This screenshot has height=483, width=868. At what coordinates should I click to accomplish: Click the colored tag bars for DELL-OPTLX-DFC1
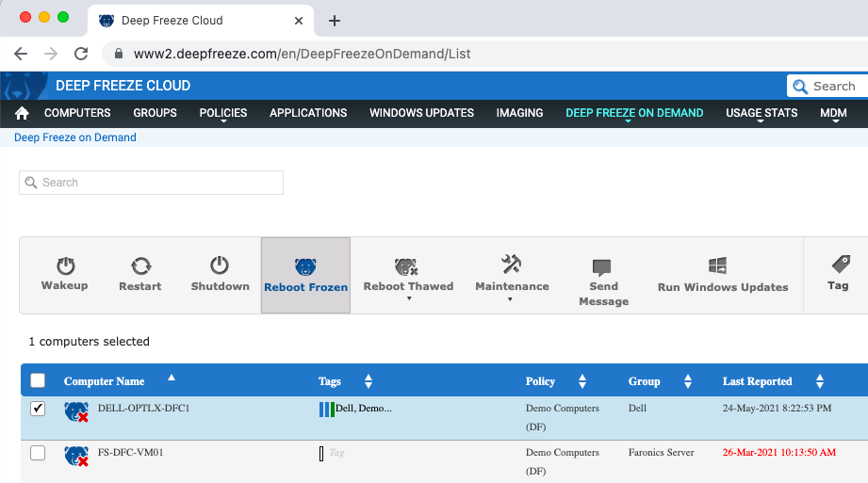click(x=326, y=409)
